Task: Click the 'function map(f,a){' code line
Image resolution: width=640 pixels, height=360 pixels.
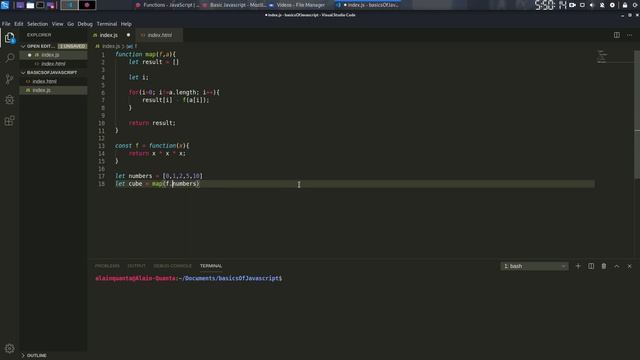Action: [x=145, y=54]
